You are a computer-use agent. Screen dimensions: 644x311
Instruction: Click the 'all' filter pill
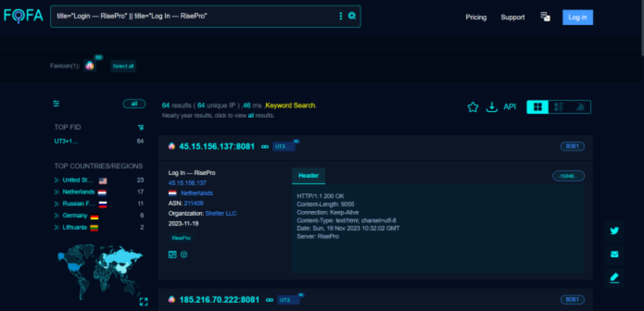[134, 104]
